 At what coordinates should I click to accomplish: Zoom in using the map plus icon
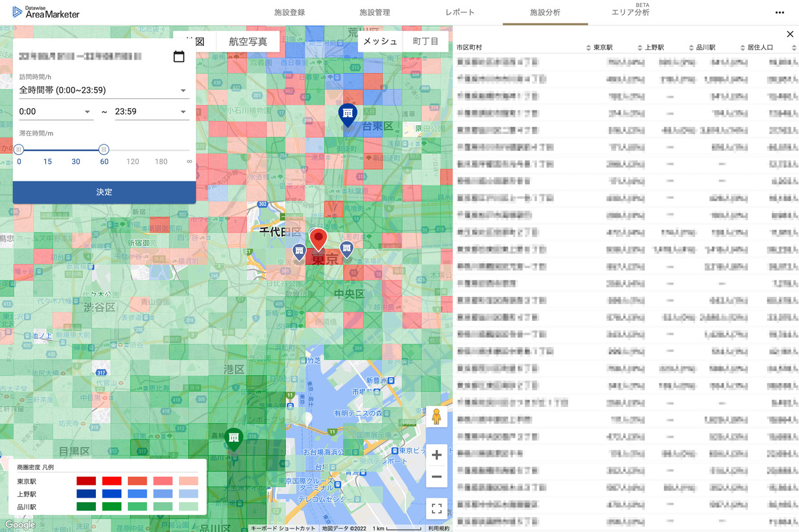pos(436,454)
